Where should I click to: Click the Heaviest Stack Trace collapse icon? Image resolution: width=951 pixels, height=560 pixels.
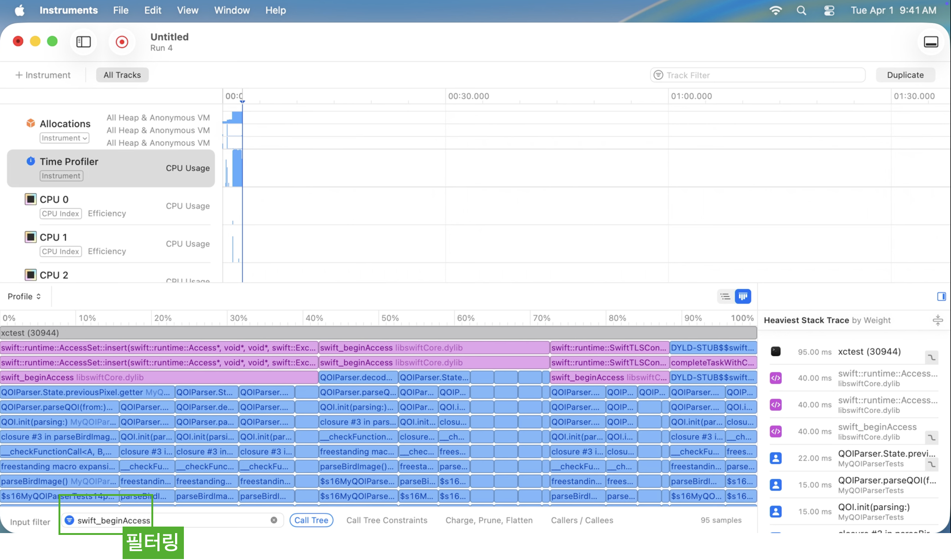938,320
